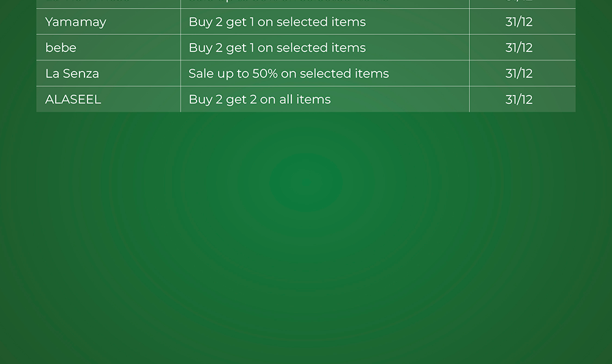The image size is (612, 364).
Task: Select the ALASEEL brand entry
Action: tap(73, 99)
